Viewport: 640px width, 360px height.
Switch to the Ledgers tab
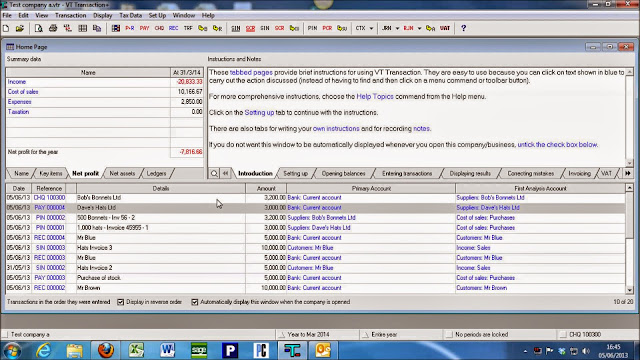156,173
